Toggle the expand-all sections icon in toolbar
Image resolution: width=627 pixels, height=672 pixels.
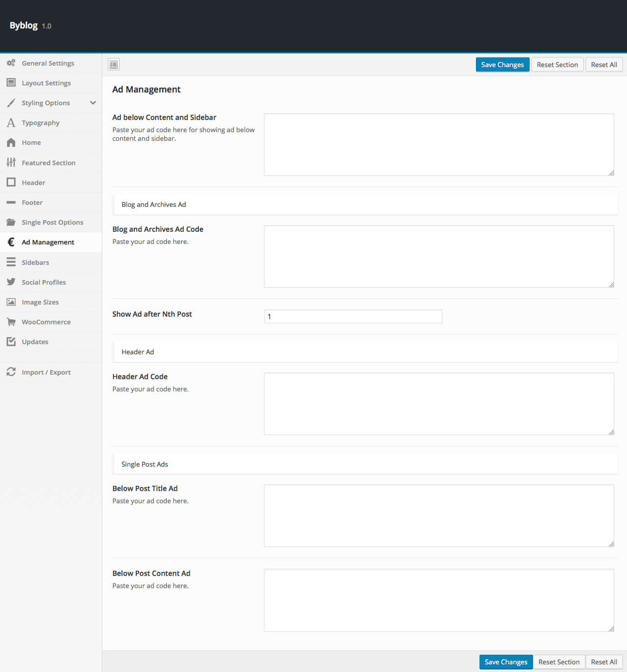pyautogui.click(x=114, y=65)
